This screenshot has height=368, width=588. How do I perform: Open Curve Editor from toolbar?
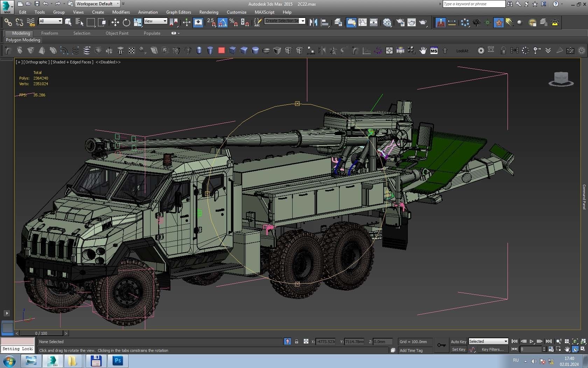[x=363, y=22]
